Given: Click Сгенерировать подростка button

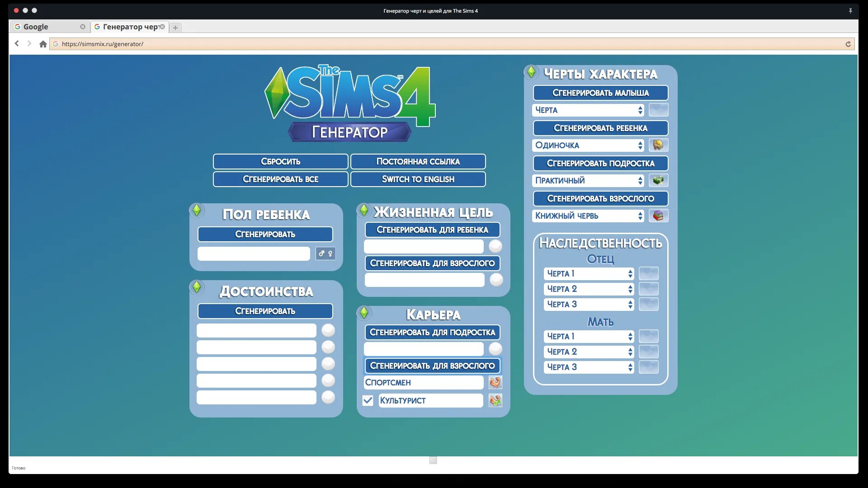Looking at the screenshot, I should point(600,163).
